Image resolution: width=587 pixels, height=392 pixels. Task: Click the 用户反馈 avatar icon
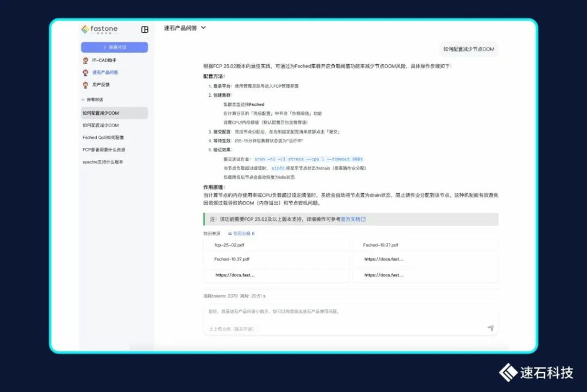point(85,84)
